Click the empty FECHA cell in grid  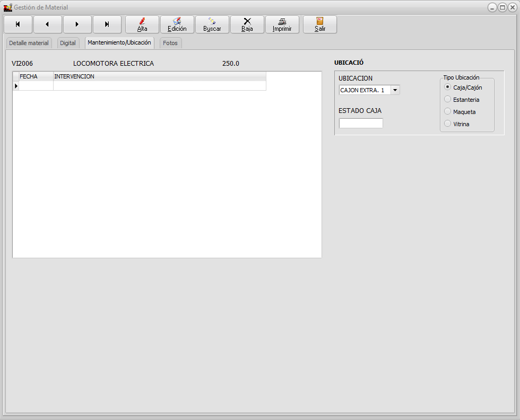coord(36,86)
